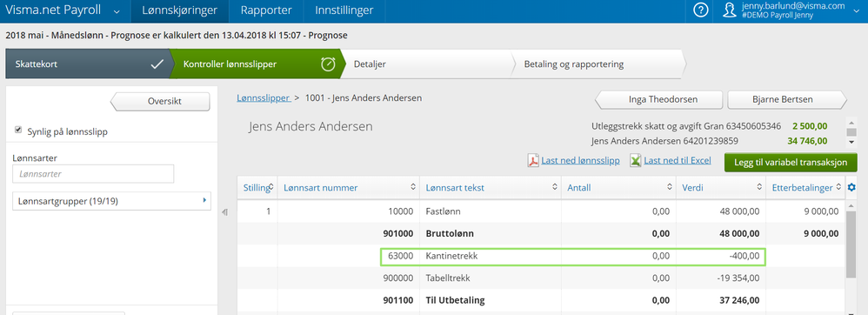This screenshot has width=868, height=315.
Task: Collapse the left panel with the splitter arrow
Action: pyautogui.click(x=224, y=212)
